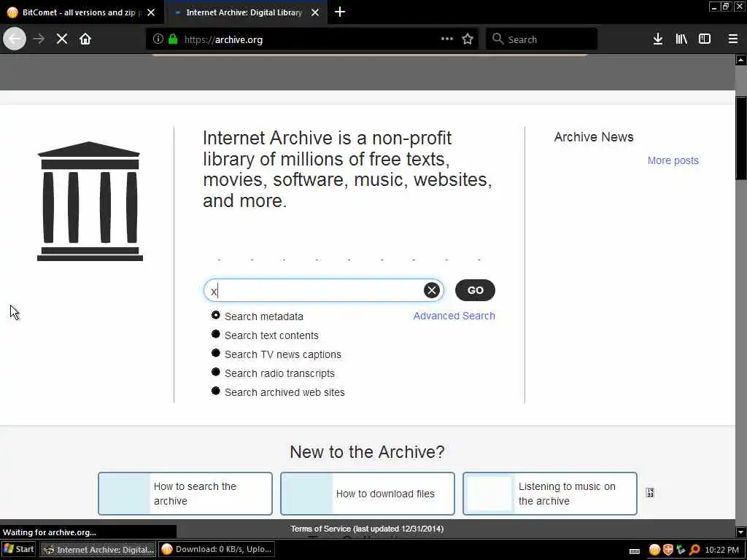Click the green padlock security icon

pyautogui.click(x=173, y=39)
